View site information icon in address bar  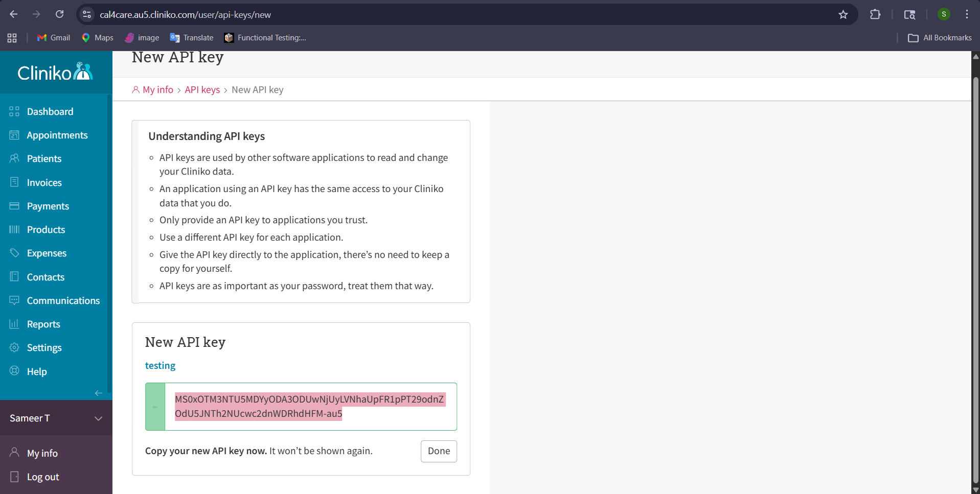[87, 15]
